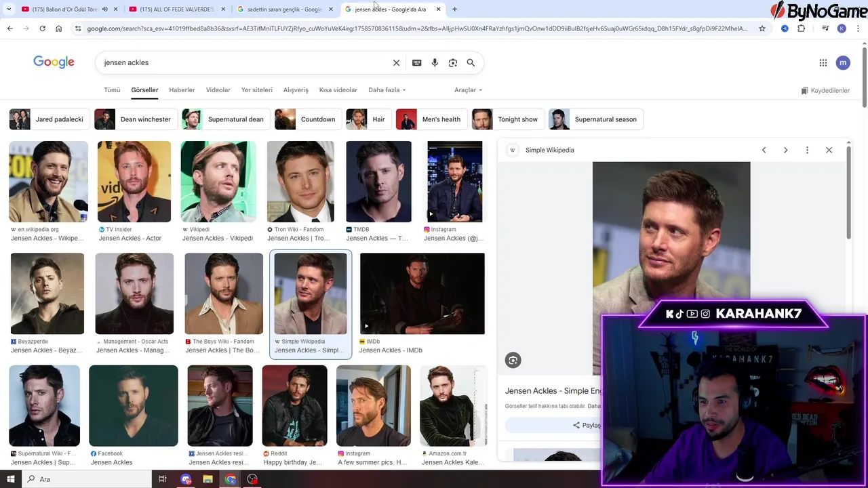Screen dimensions: 868x488
Task: Select the Hair suggestion chip
Action: [368, 119]
